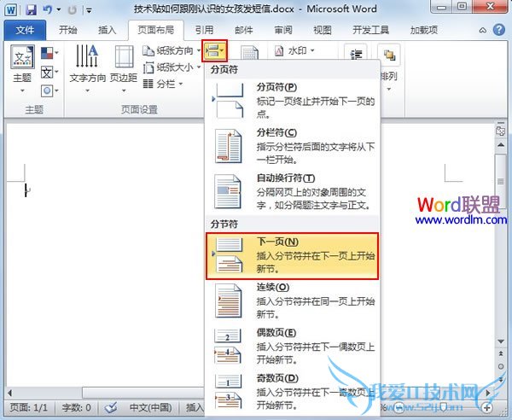Click the vertical scrollbar thumb
Image resolution: width=512 pixels, height=420 pixels.
click(x=501, y=182)
